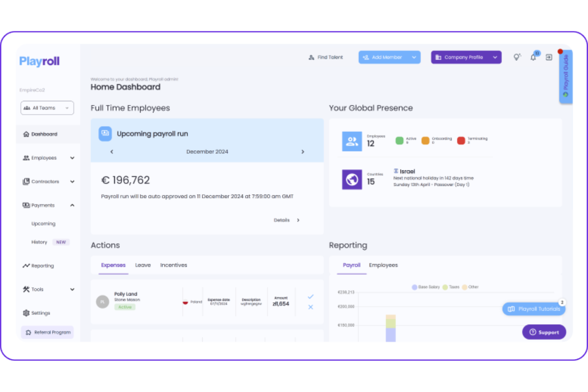This screenshot has height=392, width=588.
Task: Click the globe icon next to Countries count
Action: 351,179
